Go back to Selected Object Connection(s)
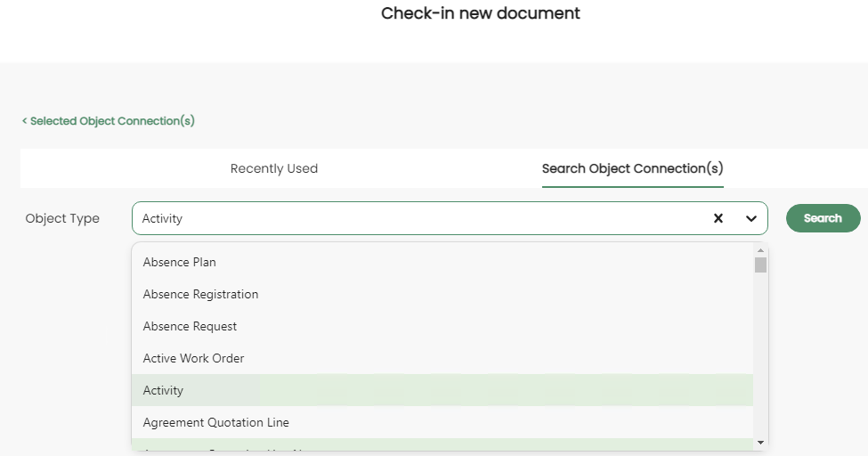Screen dimensions: 868x456 point(108,121)
